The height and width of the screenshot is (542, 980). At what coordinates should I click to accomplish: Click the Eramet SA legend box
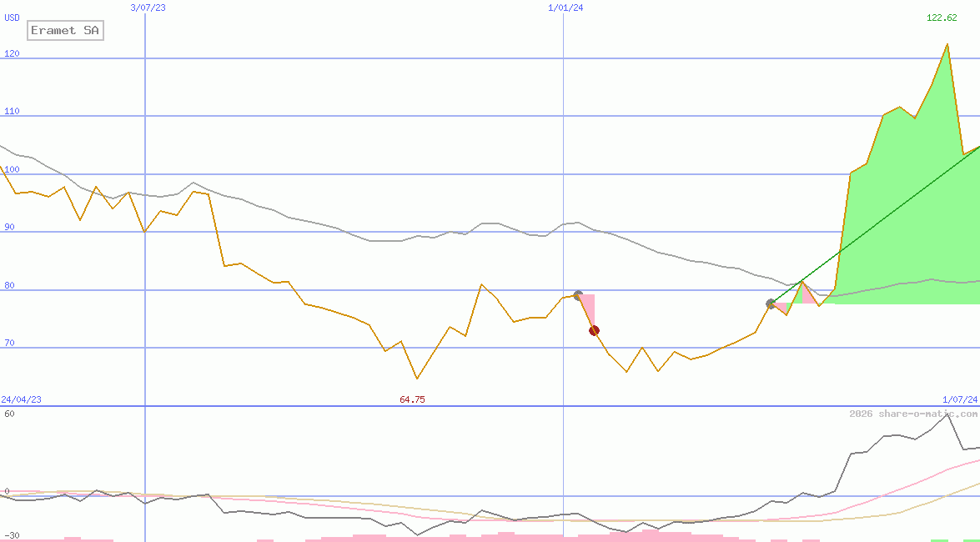65,31
